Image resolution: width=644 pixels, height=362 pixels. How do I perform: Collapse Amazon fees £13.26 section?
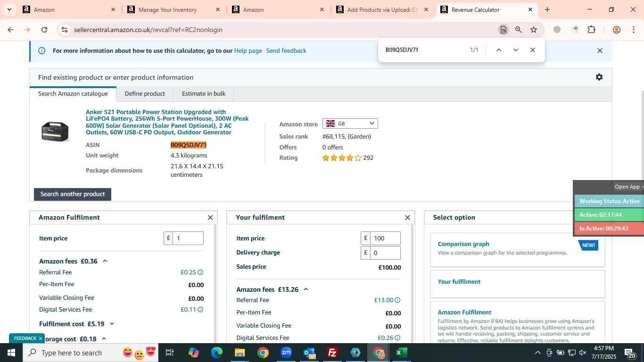click(305, 289)
